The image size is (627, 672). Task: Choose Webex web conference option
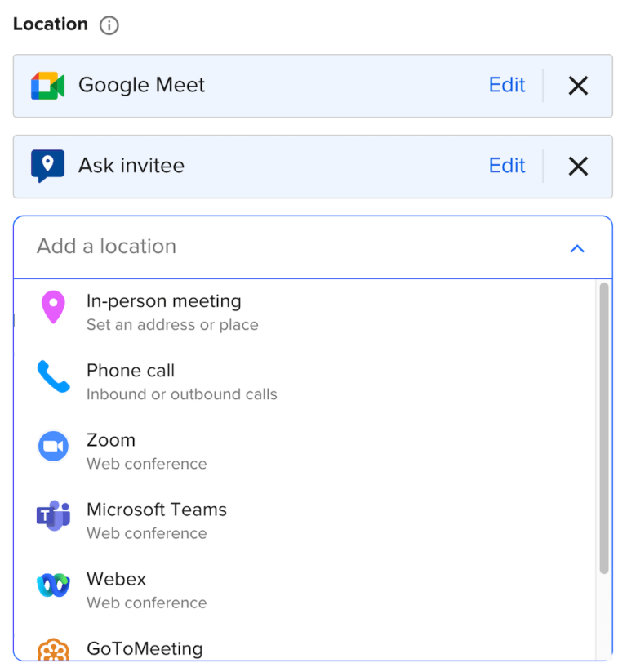click(x=305, y=590)
